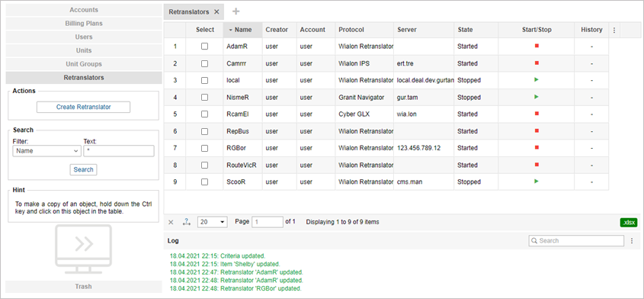Image resolution: width=644 pixels, height=299 pixels.
Task: Start the local retranslator with green arrow
Action: pos(537,80)
